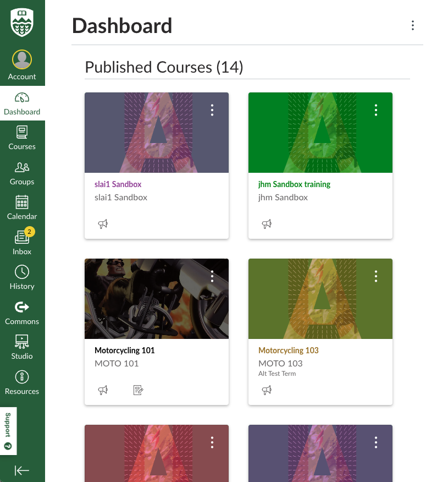View recent History in sidebar
Viewport: 448px width, 482px height.
click(22, 277)
